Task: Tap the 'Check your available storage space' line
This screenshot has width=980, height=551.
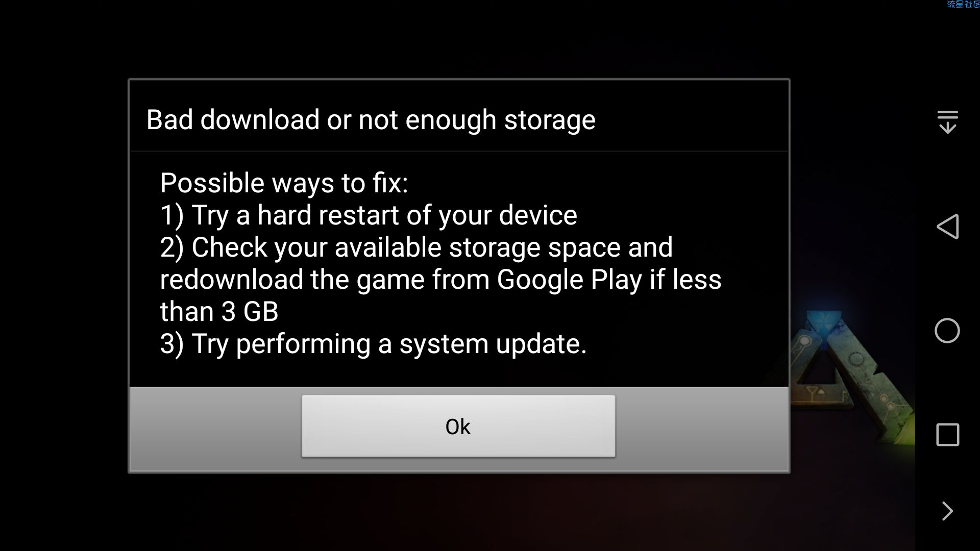Action: tap(416, 247)
